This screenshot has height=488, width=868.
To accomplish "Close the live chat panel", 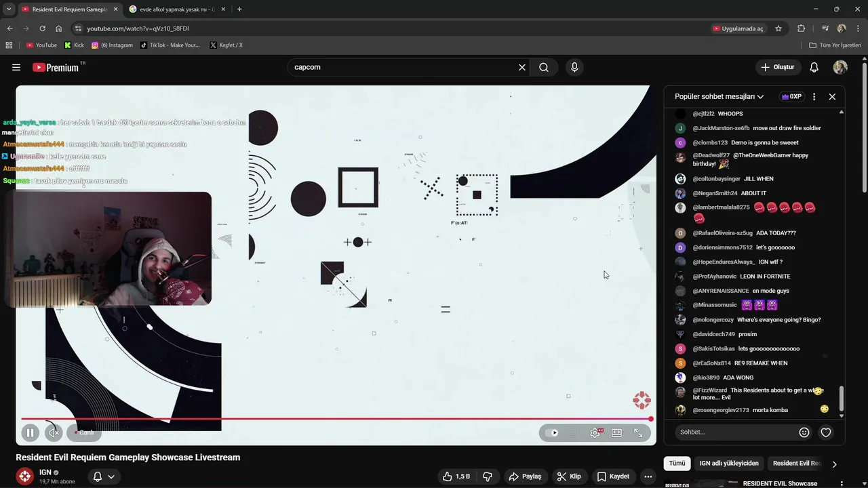I will coord(832,96).
